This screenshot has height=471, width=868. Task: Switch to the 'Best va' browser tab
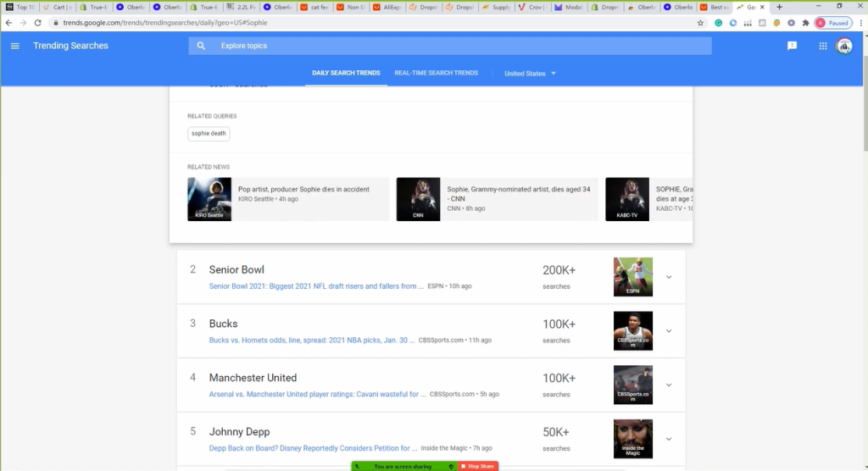(714, 7)
